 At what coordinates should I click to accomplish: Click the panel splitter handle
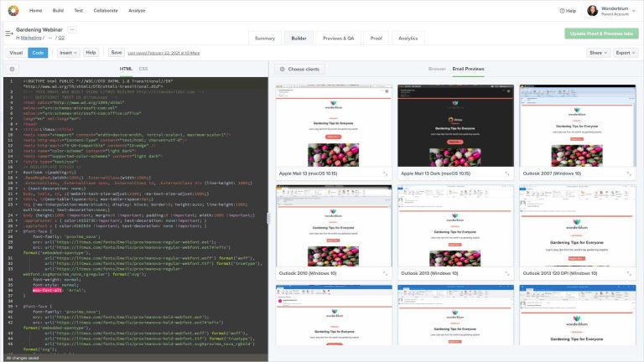point(268,218)
